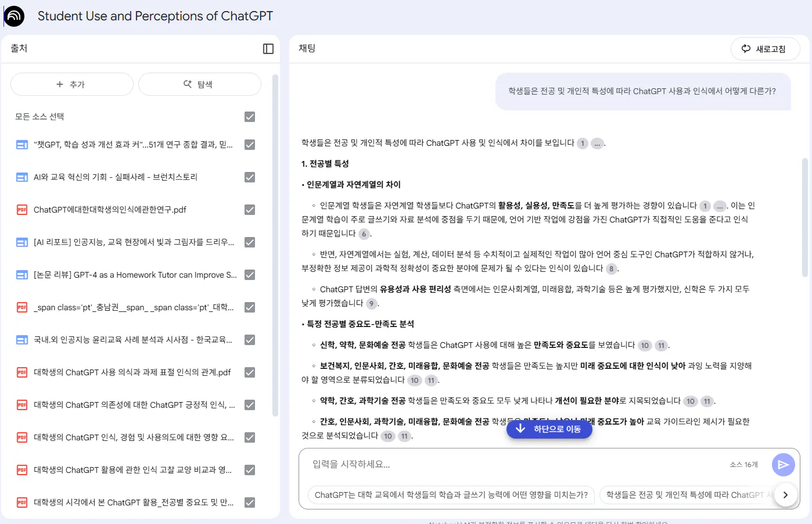Image resolution: width=812 pixels, height=524 pixels.
Task: Send the message with the paper plane icon
Action: (783, 464)
